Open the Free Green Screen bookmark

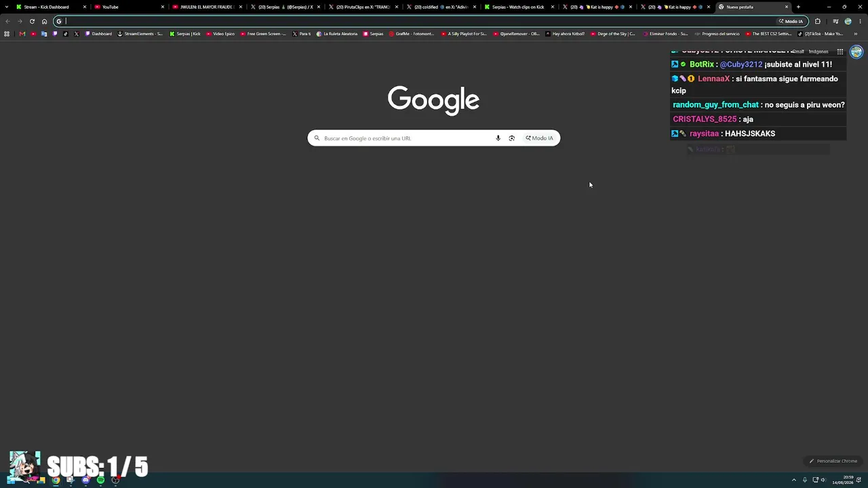coord(263,34)
